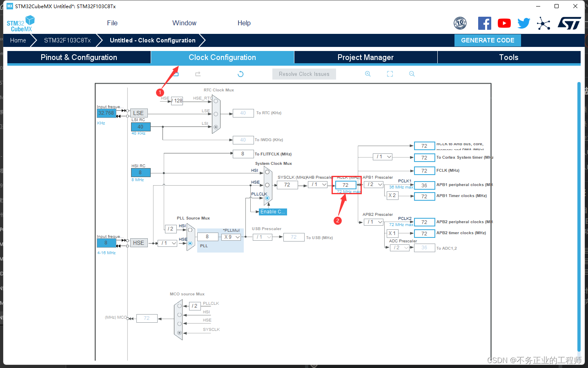This screenshot has width=588, height=368.
Task: Click the HSI RC 8 block
Action: (x=140, y=173)
